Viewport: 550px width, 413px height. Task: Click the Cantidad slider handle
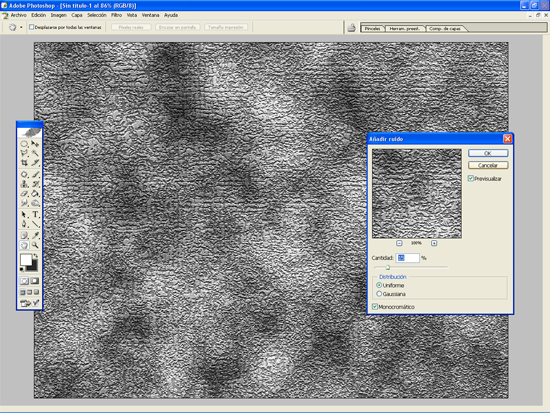[x=388, y=267]
